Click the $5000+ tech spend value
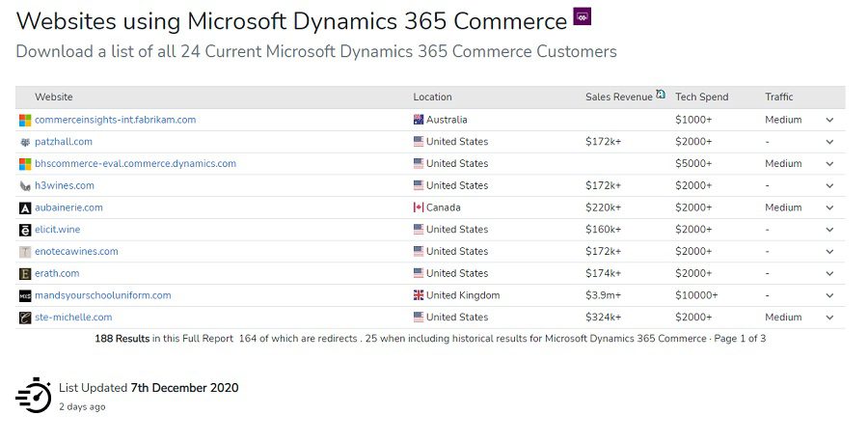Screen dimensions: 868x443 point(693,164)
